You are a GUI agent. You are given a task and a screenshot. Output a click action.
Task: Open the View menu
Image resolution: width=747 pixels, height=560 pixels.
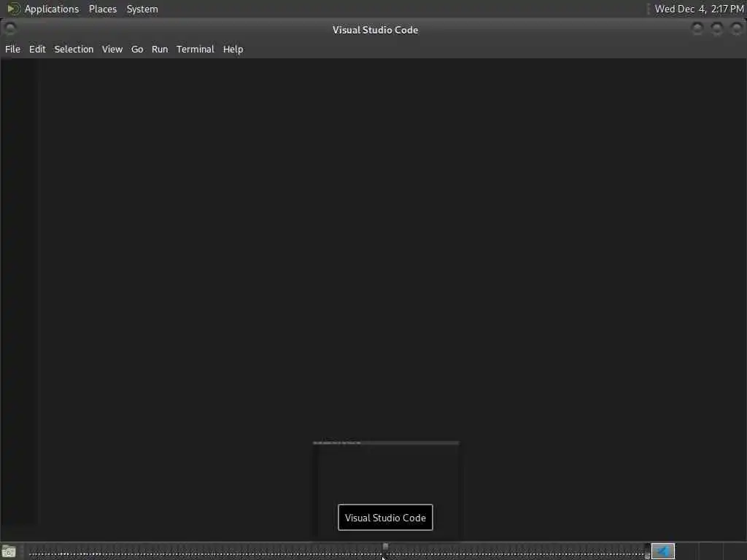pyautogui.click(x=112, y=49)
